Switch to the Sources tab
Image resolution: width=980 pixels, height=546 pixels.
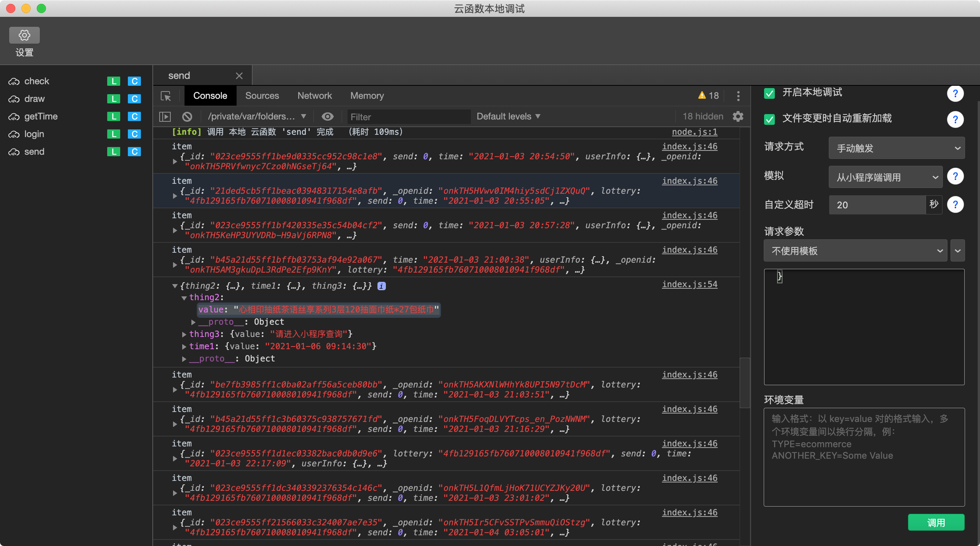coord(262,96)
